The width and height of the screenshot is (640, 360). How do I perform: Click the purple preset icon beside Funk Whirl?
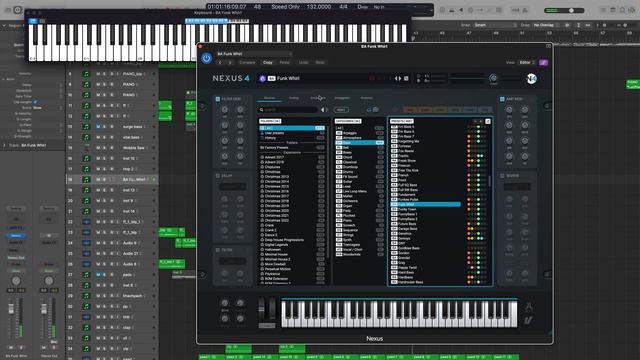point(262,78)
